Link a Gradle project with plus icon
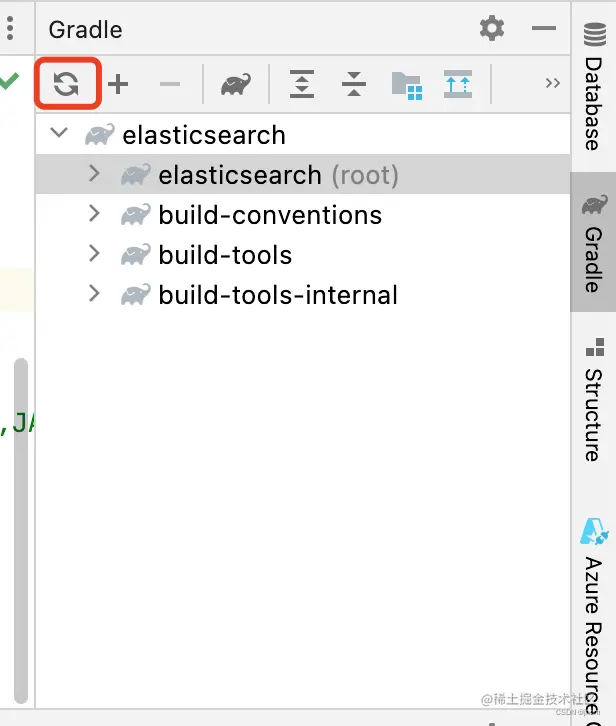 point(118,84)
